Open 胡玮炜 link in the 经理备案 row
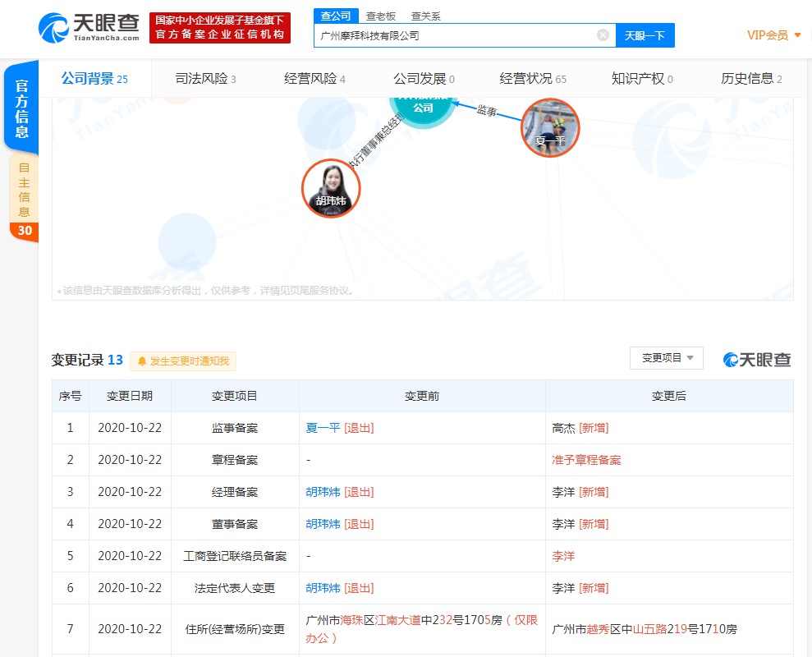 (323, 492)
